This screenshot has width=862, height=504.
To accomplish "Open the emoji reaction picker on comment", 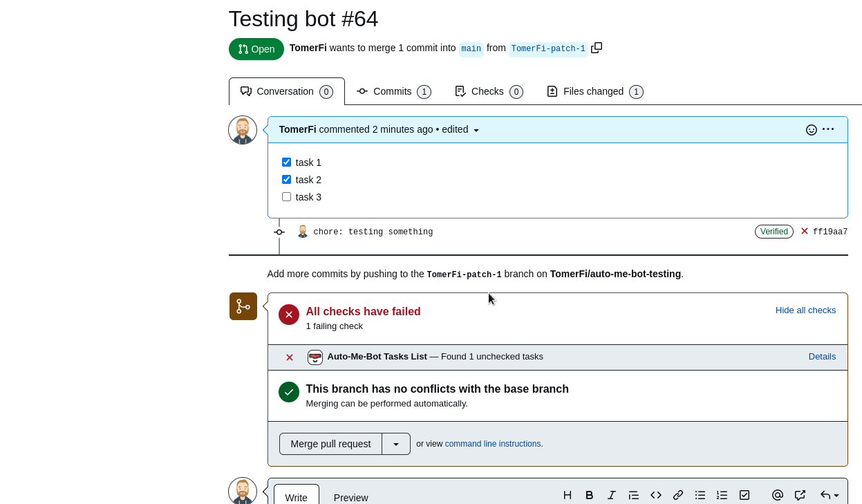I will 812,129.
